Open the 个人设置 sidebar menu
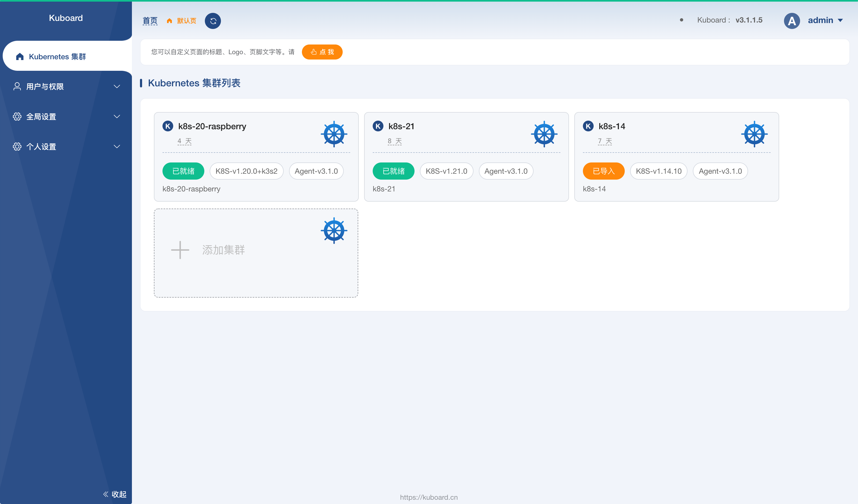 [66, 146]
